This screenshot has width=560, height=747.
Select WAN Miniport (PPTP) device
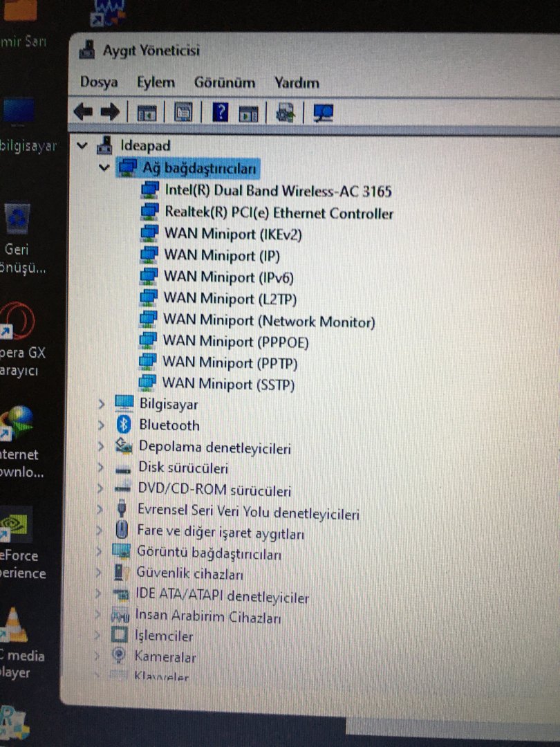[x=230, y=362]
